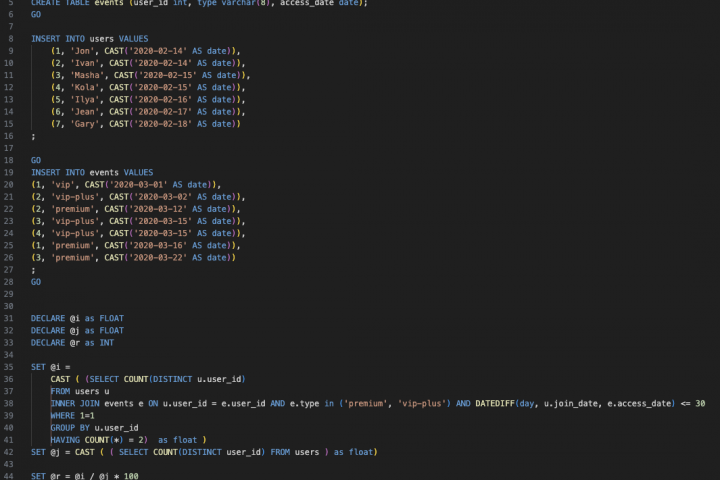Viewport: 720px width, 480px height.
Task: Place cursor on the 'Masha' row
Action: coord(151,75)
